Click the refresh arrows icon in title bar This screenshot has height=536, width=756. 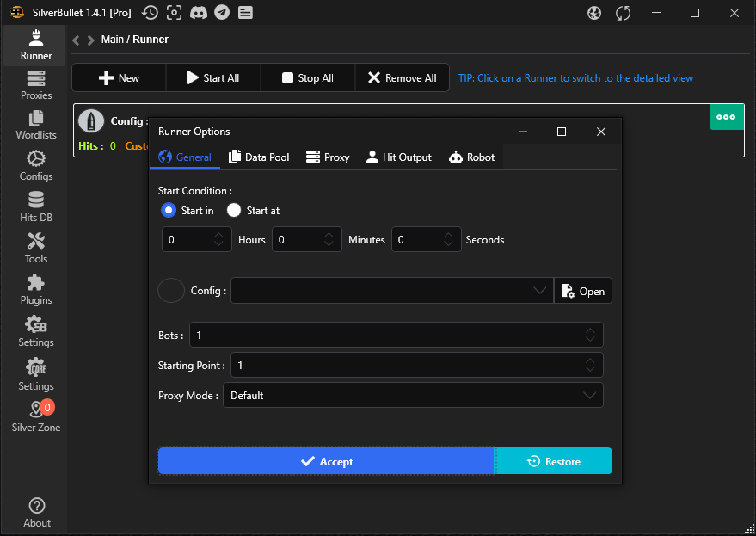point(623,13)
